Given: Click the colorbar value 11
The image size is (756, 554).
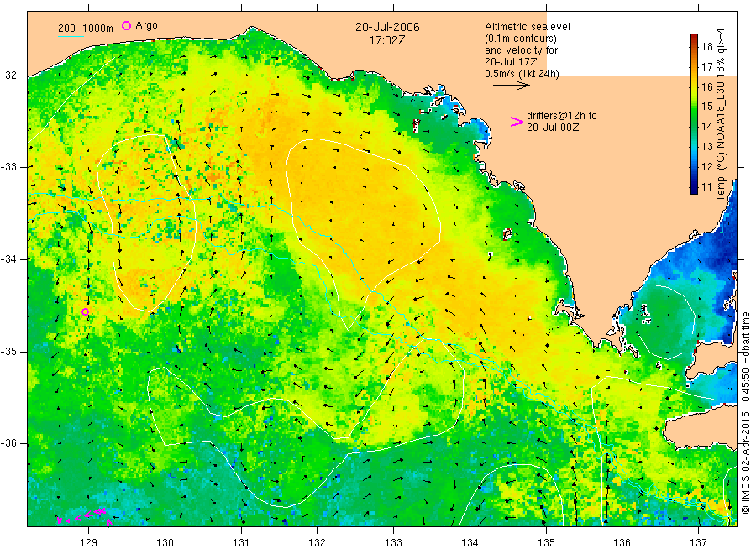Looking at the screenshot, I should pyautogui.click(x=706, y=187).
